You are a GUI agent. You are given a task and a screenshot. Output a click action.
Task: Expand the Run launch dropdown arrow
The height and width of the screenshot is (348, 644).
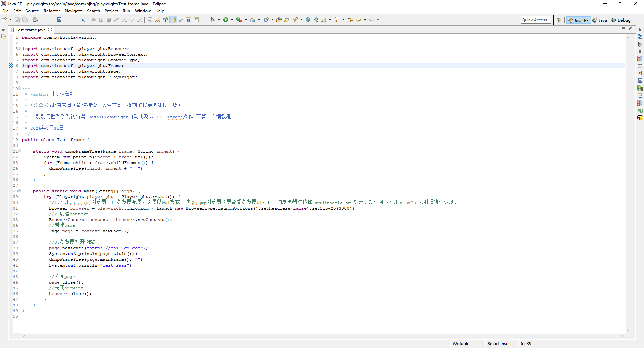tap(232, 20)
